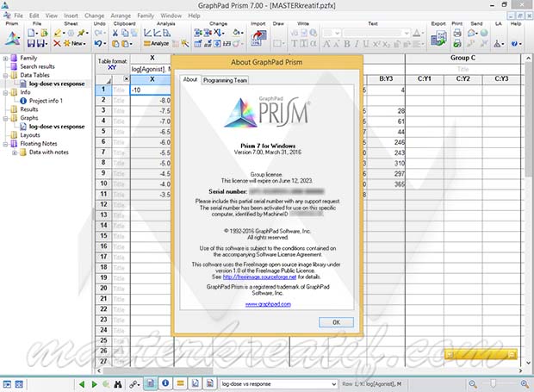Screen dimensions: 534x392
Task: Click the magic wand analysis icon
Action: tap(185, 43)
